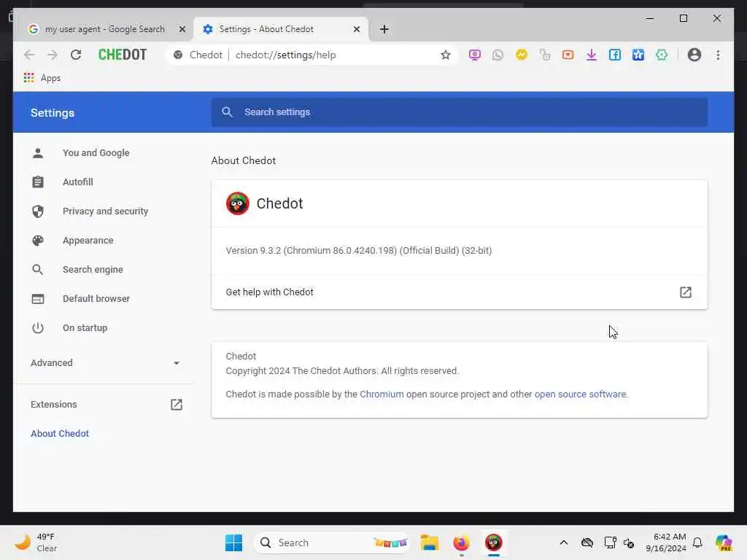Click the search magnifier in settings bar
This screenshot has height=560, width=747.
[x=228, y=112]
